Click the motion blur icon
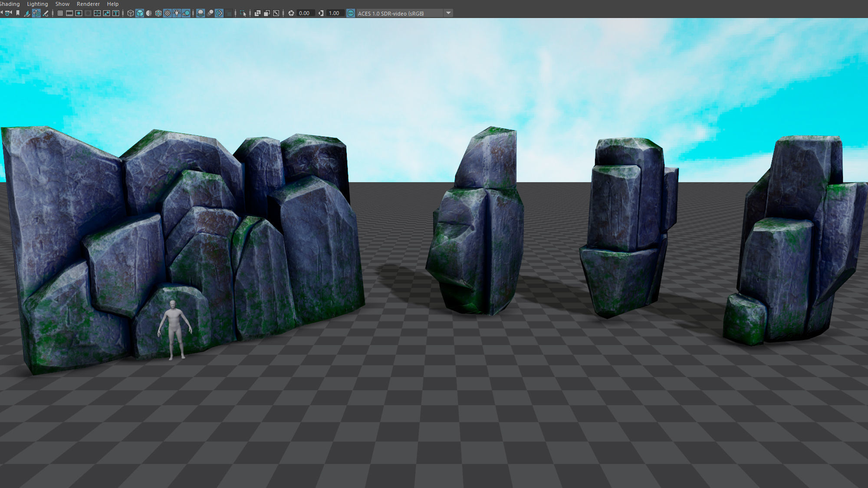 coord(210,13)
